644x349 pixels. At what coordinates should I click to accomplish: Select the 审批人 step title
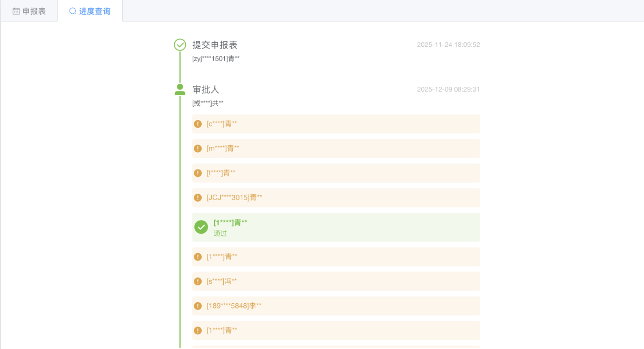pos(206,89)
